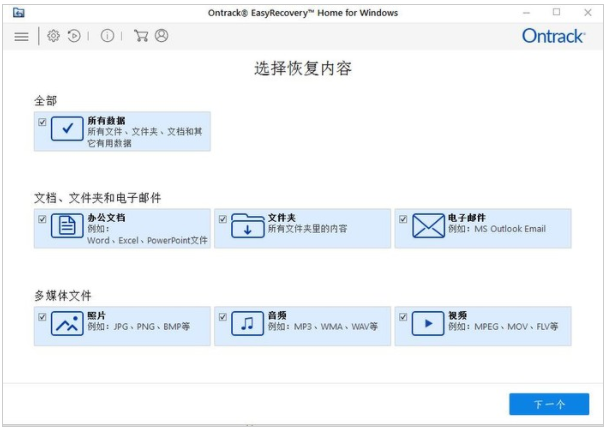Click the shopping cart purchase icon
The image size is (608, 430).
(141, 36)
